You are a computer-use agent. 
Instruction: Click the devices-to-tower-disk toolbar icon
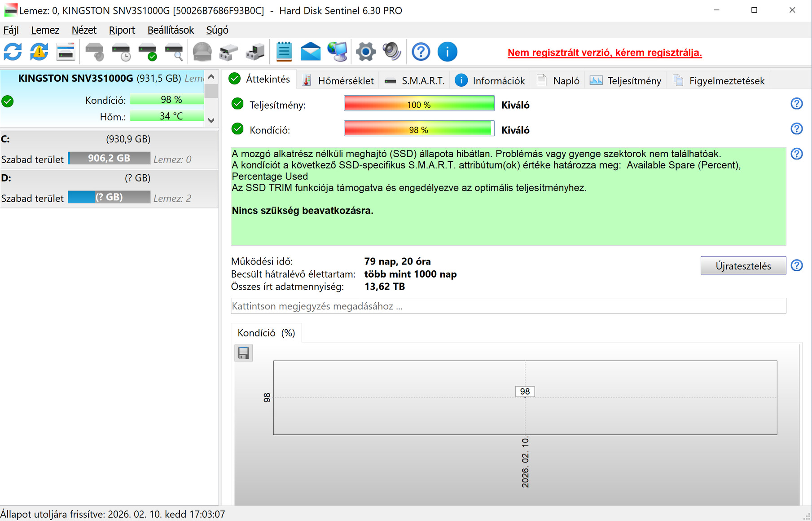[255, 52]
